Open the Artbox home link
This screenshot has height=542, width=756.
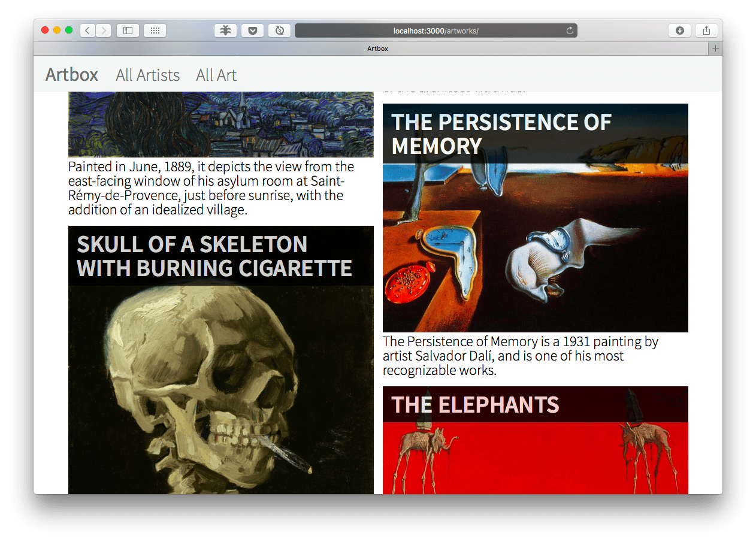(72, 75)
